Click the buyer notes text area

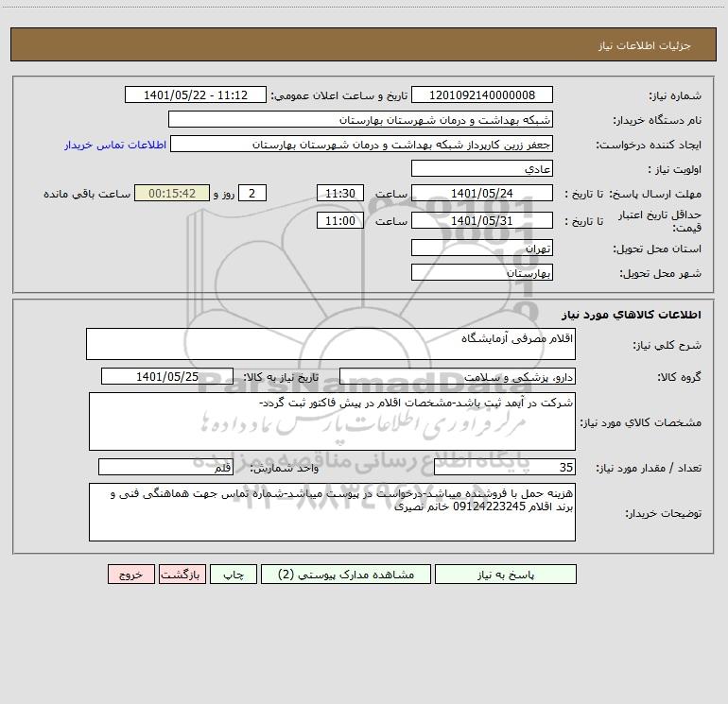(332, 512)
